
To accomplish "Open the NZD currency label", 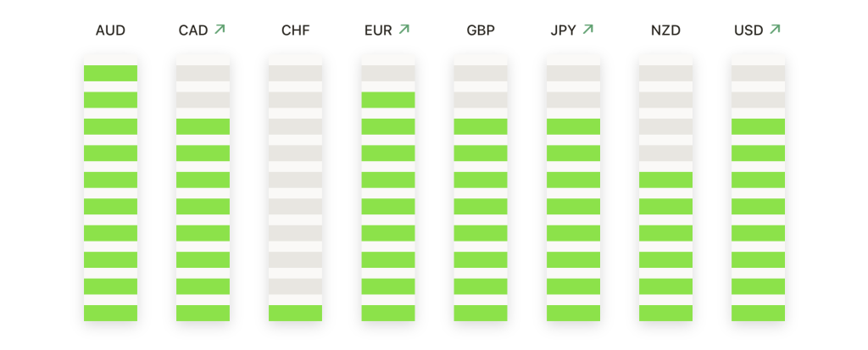I will tap(665, 31).
